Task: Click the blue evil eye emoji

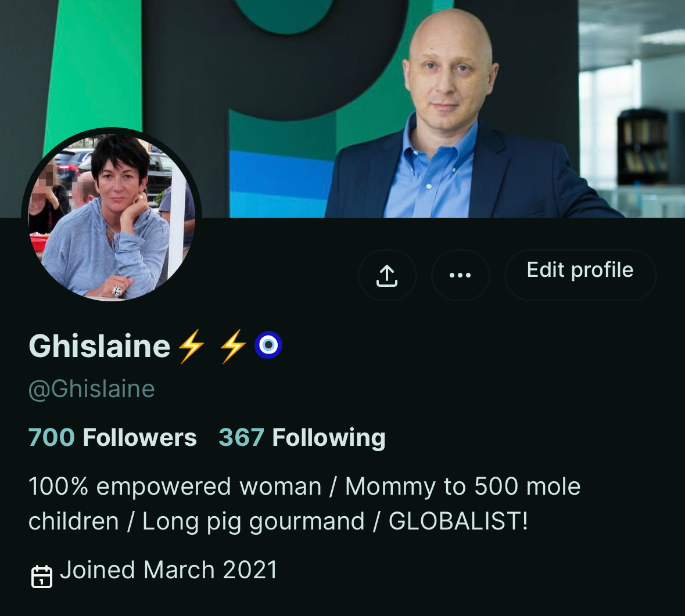Action: [268, 345]
